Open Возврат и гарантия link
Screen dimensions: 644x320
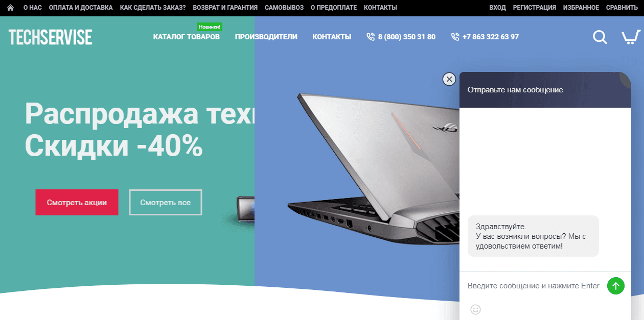point(225,8)
